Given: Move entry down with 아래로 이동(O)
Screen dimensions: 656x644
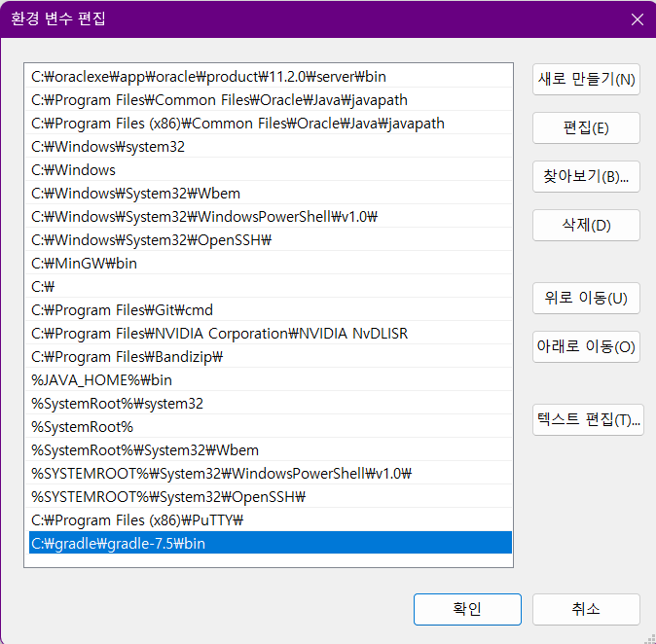Looking at the screenshot, I should tap(586, 346).
